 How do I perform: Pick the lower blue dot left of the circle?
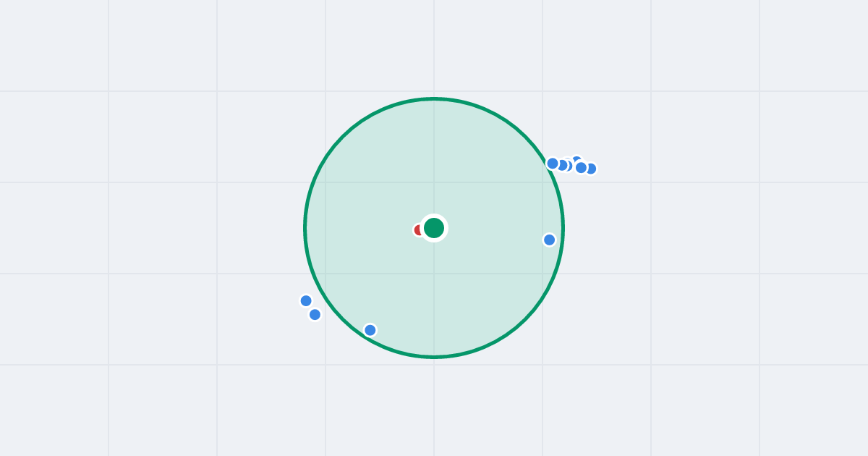point(315,314)
